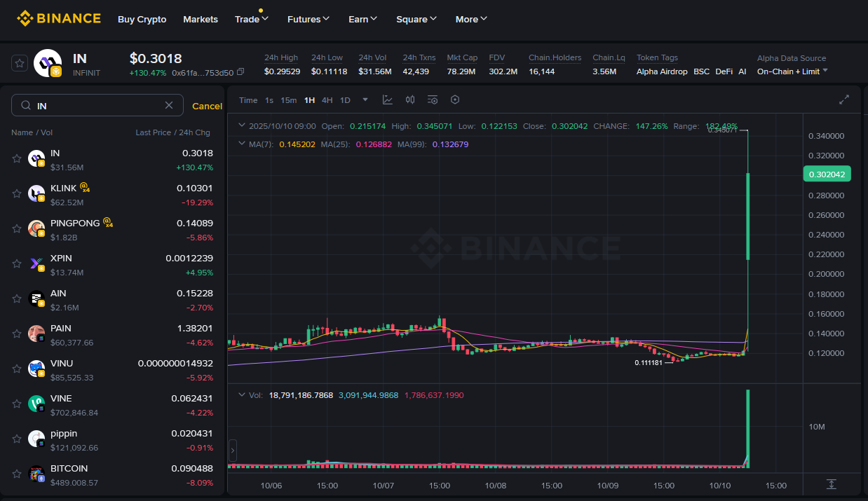Open the chart indicators tool
The height and width of the screenshot is (501, 868).
(x=387, y=100)
